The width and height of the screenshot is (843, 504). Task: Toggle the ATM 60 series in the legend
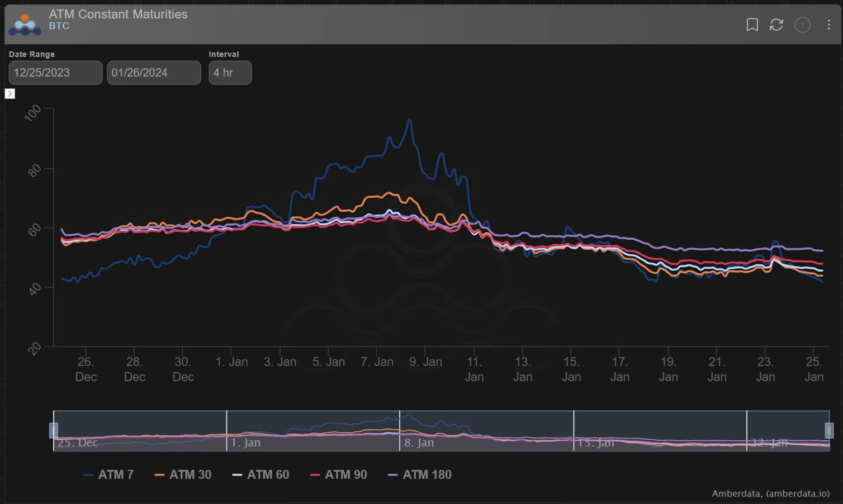click(261, 474)
